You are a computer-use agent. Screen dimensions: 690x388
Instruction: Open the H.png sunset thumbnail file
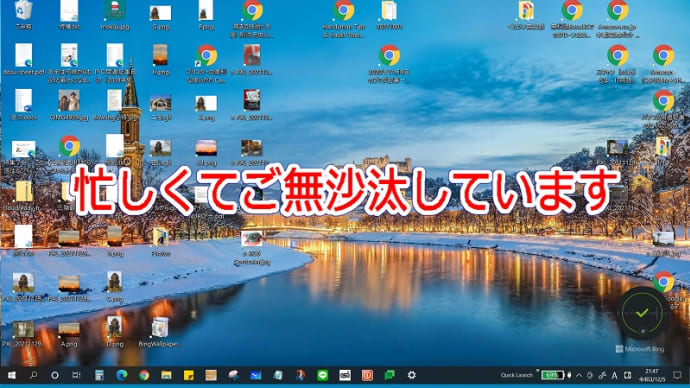(161, 60)
